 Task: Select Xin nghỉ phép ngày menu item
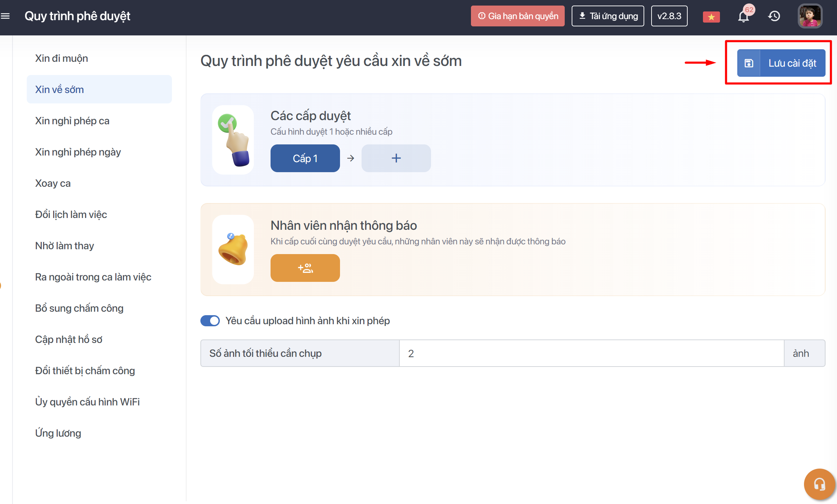[78, 152]
